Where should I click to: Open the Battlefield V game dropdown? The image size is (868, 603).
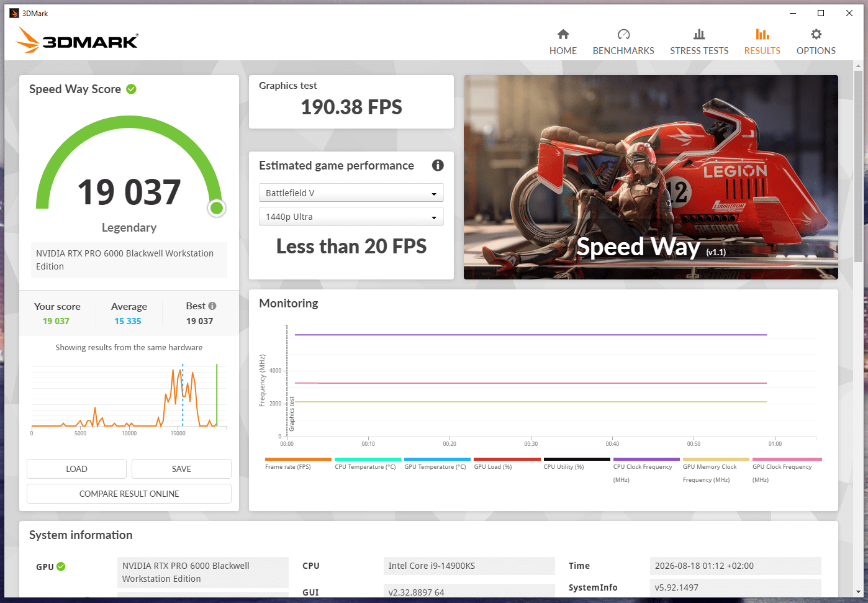click(x=351, y=193)
